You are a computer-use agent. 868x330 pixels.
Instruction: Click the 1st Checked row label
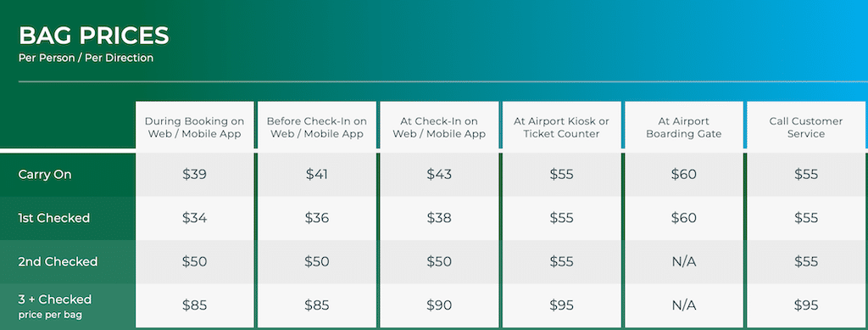[x=53, y=218]
